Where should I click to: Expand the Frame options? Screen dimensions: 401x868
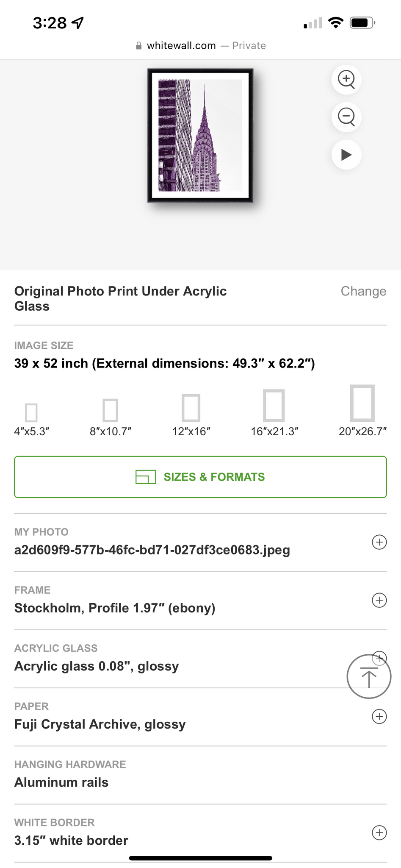pos(379,600)
